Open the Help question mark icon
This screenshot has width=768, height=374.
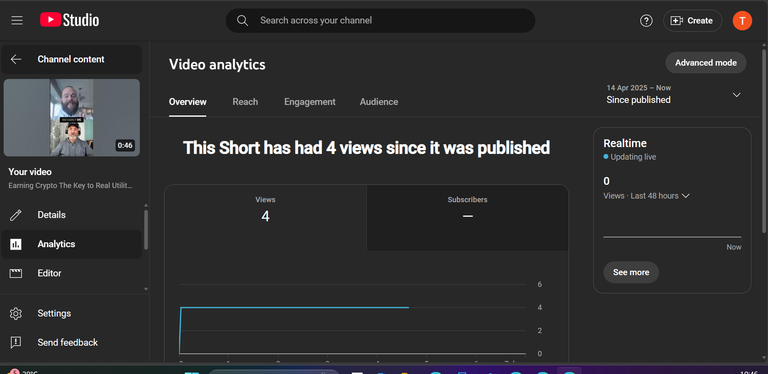(x=646, y=21)
